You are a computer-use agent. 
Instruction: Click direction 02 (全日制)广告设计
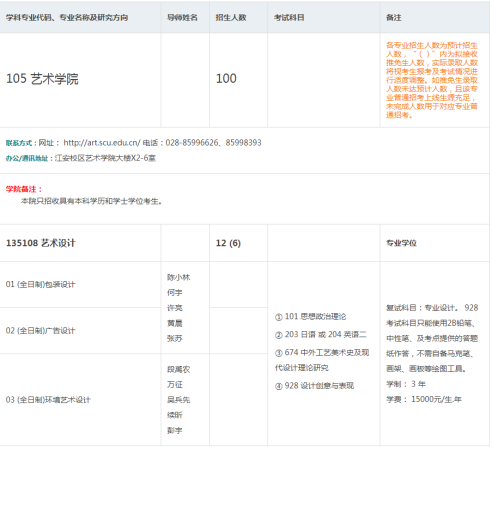click(40, 331)
